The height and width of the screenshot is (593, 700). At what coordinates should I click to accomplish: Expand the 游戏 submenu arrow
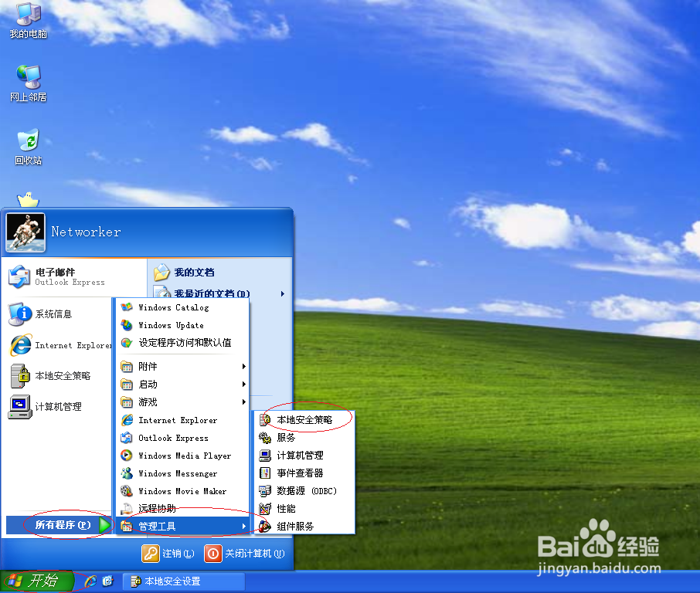tap(243, 402)
